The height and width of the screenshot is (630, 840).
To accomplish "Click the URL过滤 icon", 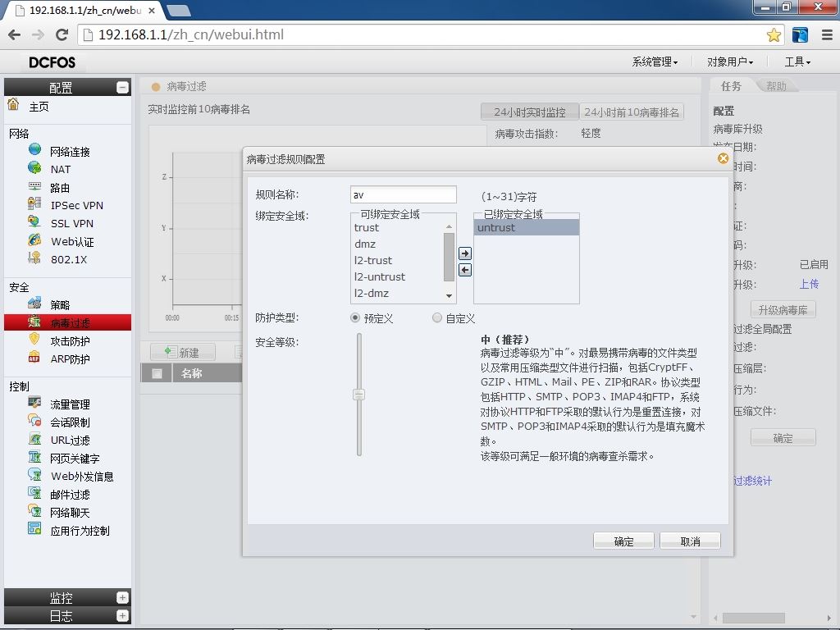I will pyautogui.click(x=34, y=439).
